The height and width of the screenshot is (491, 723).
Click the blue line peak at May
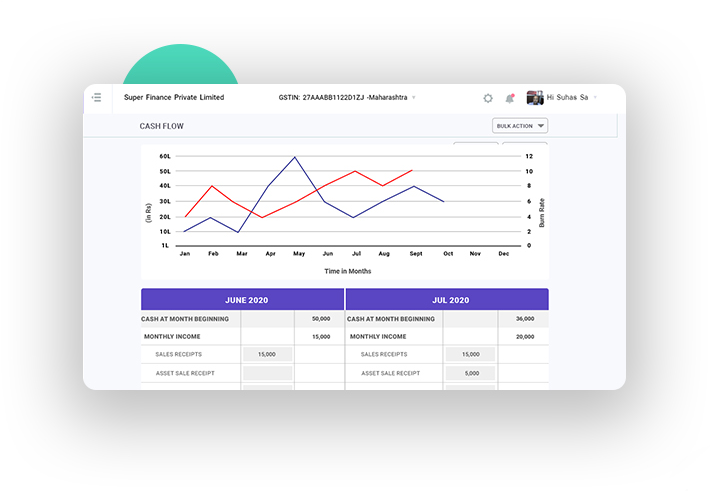(x=294, y=157)
